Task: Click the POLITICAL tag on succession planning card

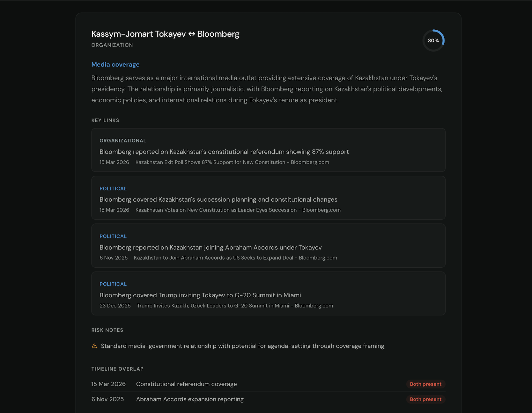Action: (x=113, y=189)
